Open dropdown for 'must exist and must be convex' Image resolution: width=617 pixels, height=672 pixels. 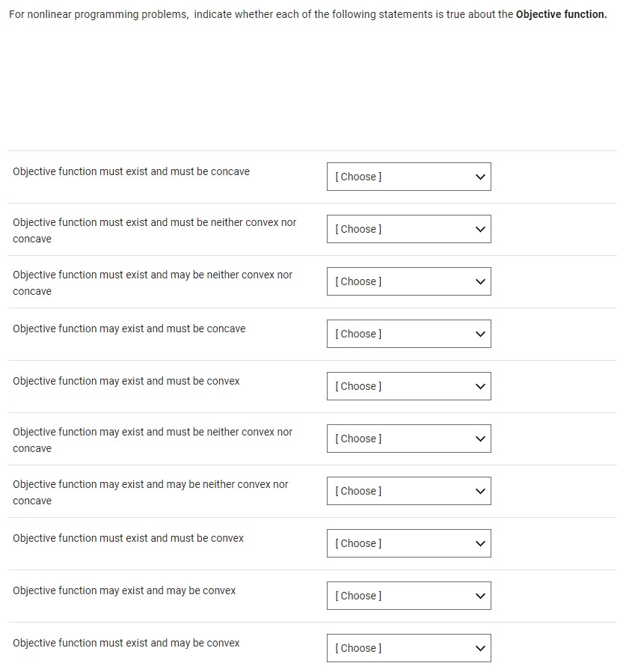point(408,543)
